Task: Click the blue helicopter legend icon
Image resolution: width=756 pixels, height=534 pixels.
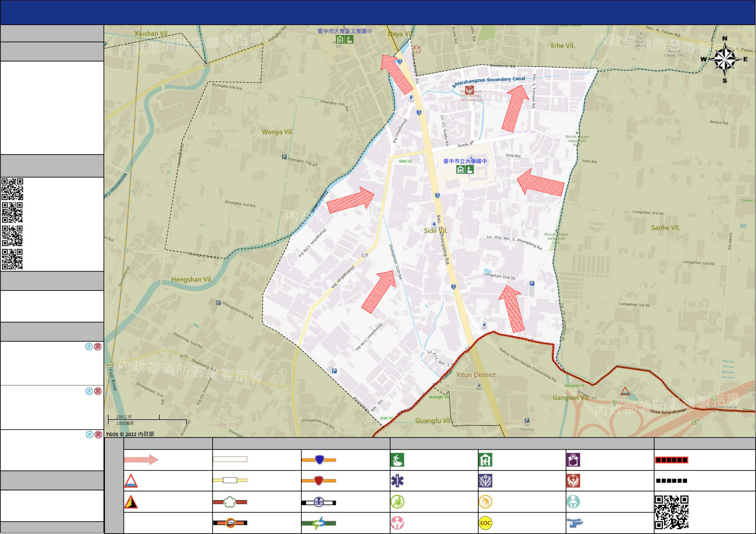Action: (x=575, y=523)
